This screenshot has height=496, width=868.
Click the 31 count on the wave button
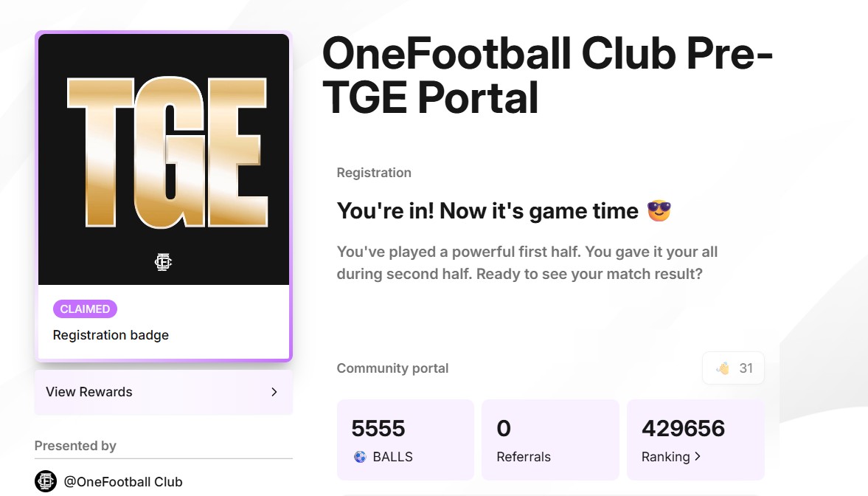pos(746,368)
